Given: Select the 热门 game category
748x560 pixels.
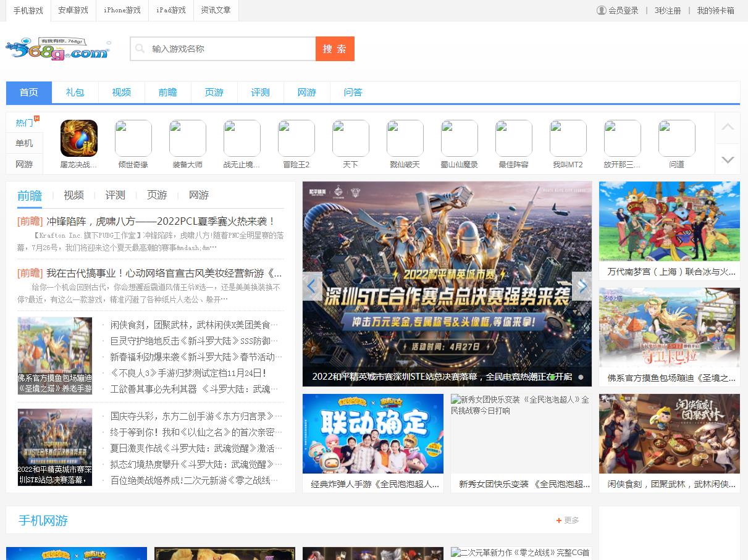Looking at the screenshot, I should coord(25,123).
